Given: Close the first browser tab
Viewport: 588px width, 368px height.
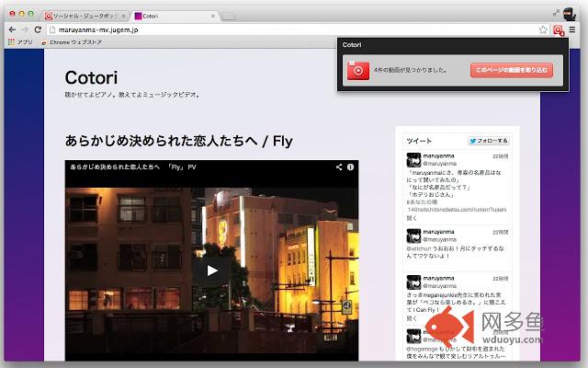Looking at the screenshot, I should coord(123,17).
